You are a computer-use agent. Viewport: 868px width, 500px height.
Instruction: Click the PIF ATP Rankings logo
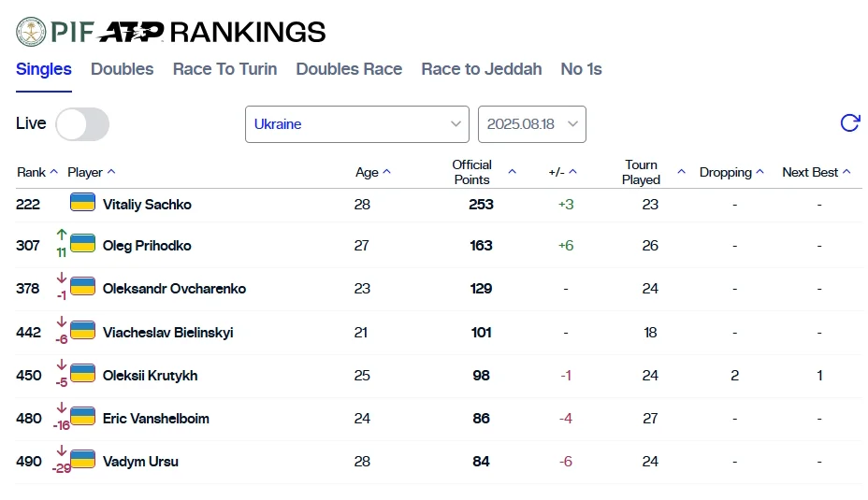coord(171,32)
